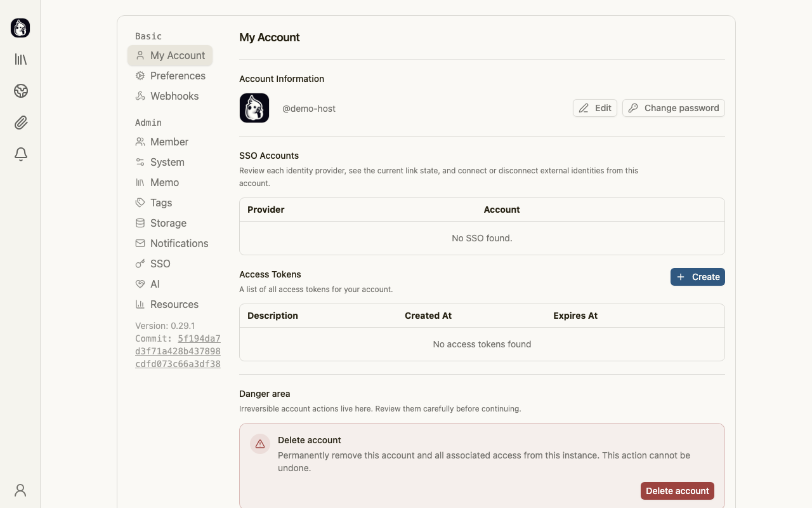Click the warning triangle icon in Delete account
This screenshot has height=508, width=812.
(x=260, y=444)
